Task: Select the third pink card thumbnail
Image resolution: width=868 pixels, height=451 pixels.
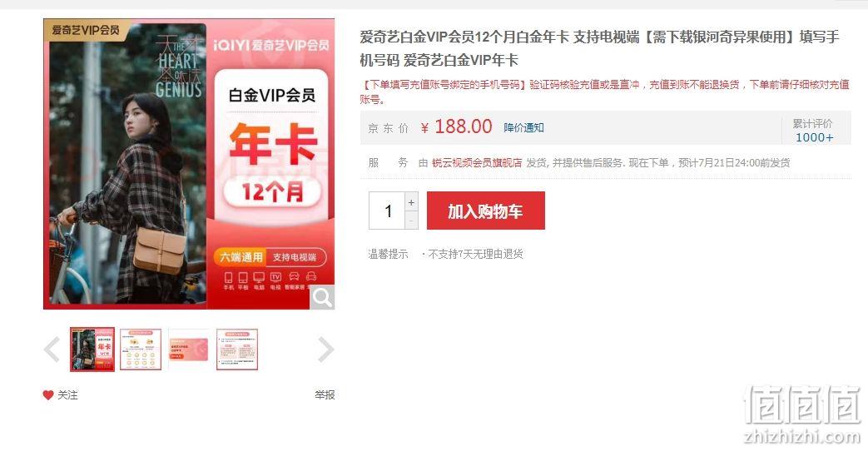Action: pyautogui.click(x=189, y=349)
